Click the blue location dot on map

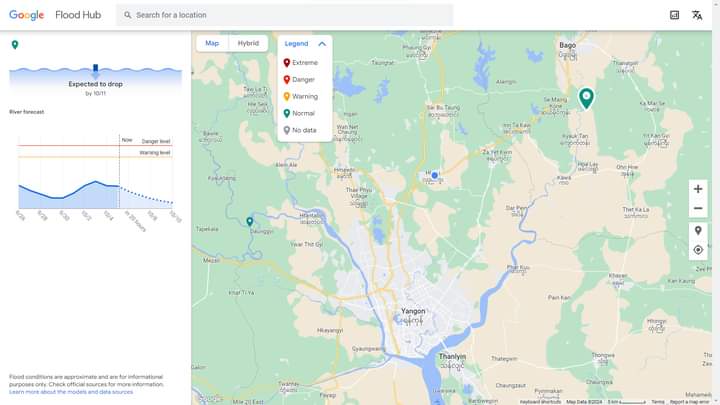(434, 175)
